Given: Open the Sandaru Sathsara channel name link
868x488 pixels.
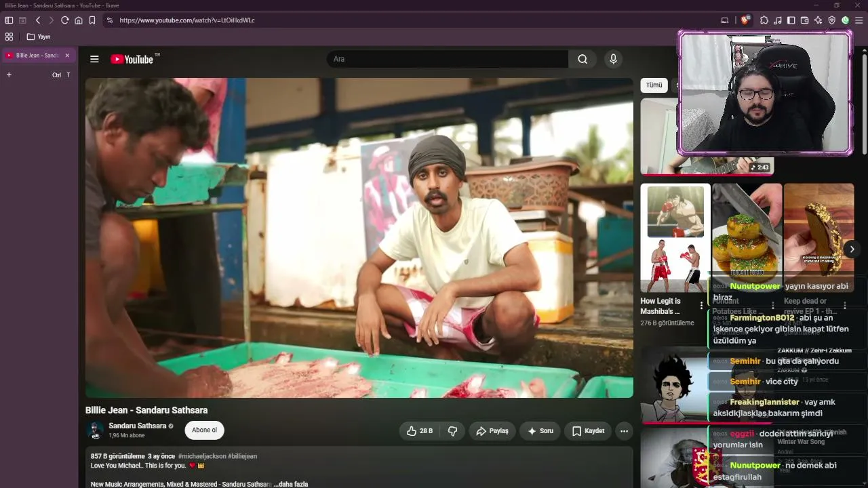Looking at the screenshot, I should (x=137, y=426).
